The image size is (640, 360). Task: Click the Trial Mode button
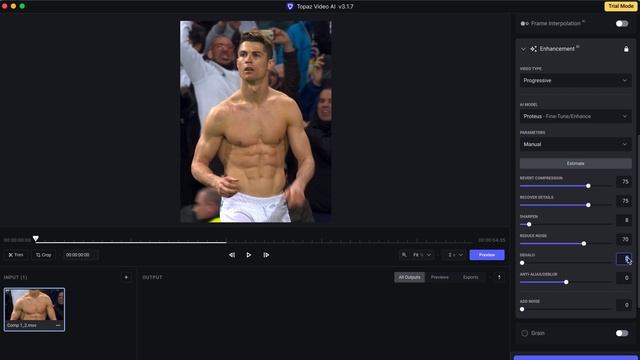[x=621, y=6]
